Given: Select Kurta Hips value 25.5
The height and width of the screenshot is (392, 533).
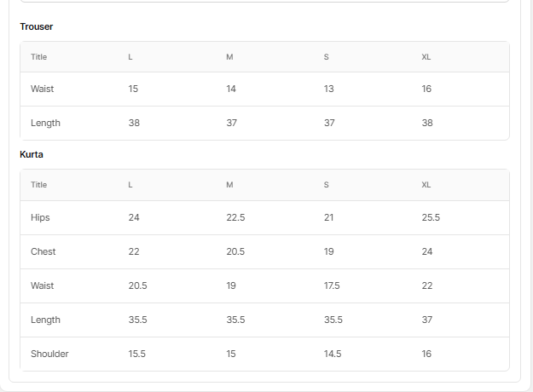Looking at the screenshot, I should [431, 217].
